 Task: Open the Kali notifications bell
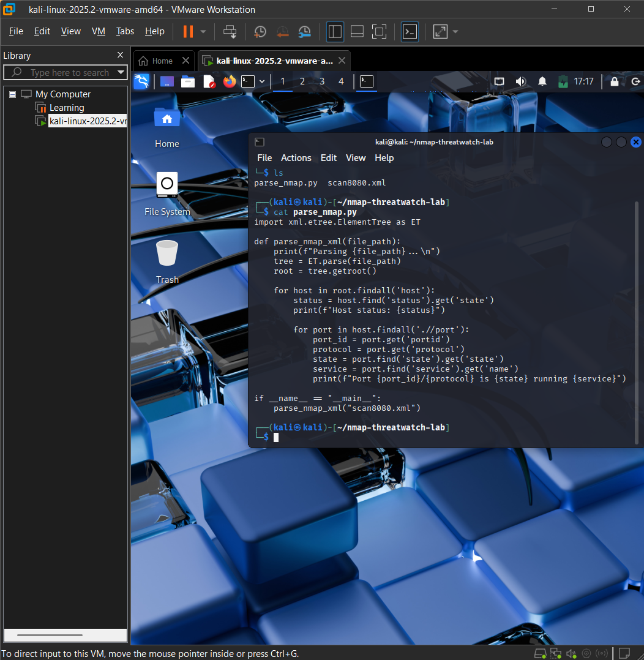(542, 81)
